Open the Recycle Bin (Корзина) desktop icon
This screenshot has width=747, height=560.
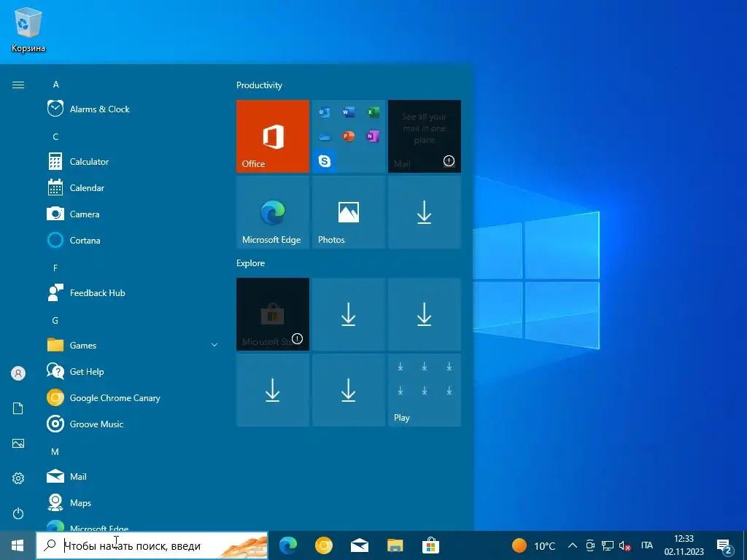point(28,29)
